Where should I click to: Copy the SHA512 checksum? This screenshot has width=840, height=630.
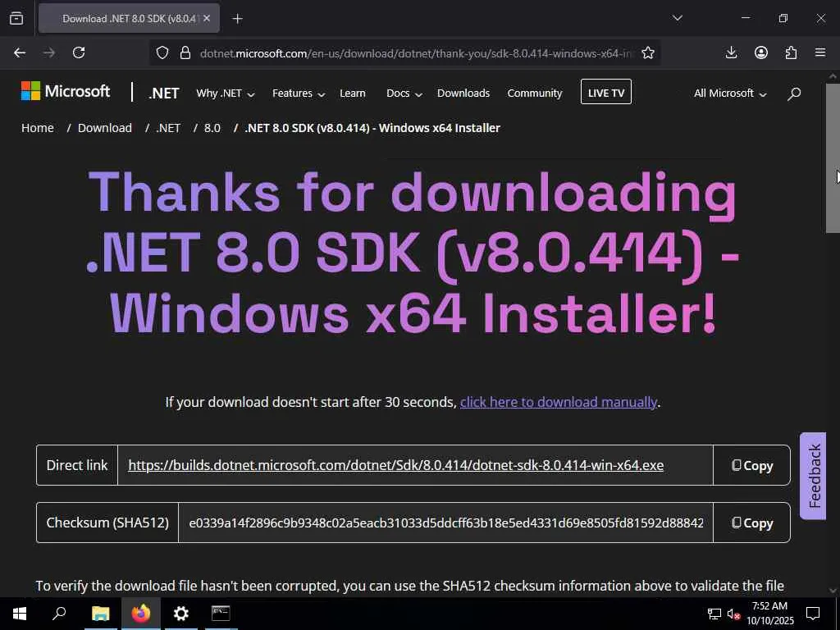coord(751,523)
